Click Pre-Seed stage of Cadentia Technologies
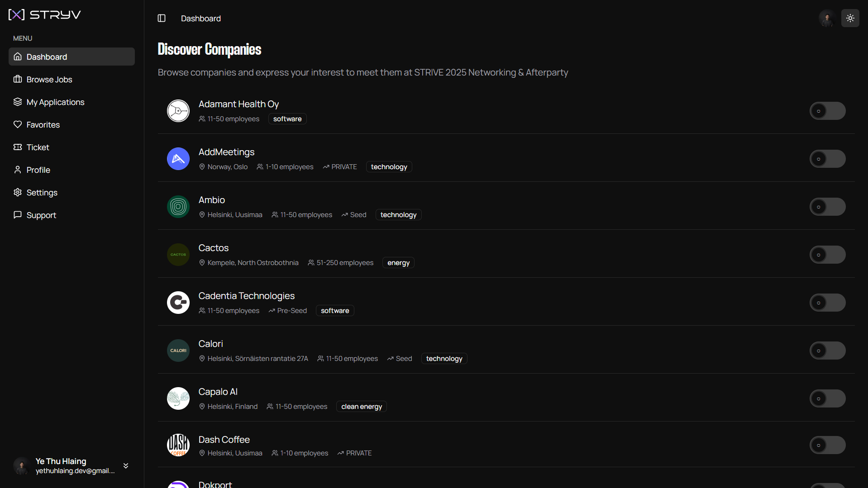868x488 pixels. coord(292,311)
